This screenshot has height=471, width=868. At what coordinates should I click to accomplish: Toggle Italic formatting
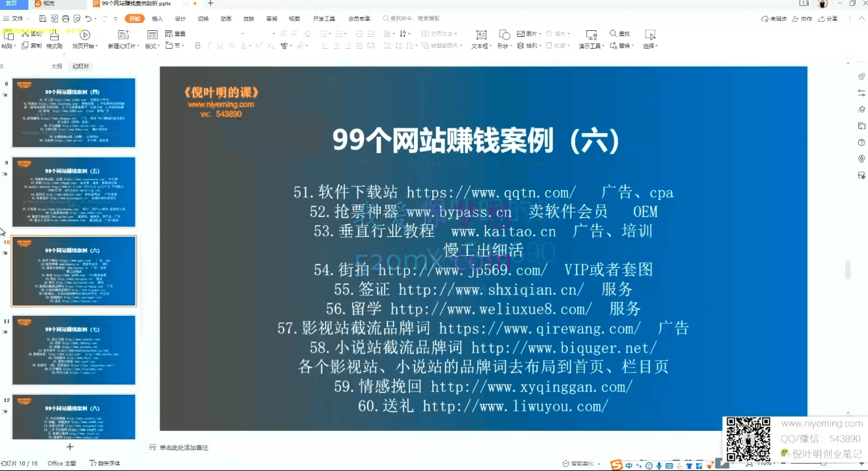(209, 45)
